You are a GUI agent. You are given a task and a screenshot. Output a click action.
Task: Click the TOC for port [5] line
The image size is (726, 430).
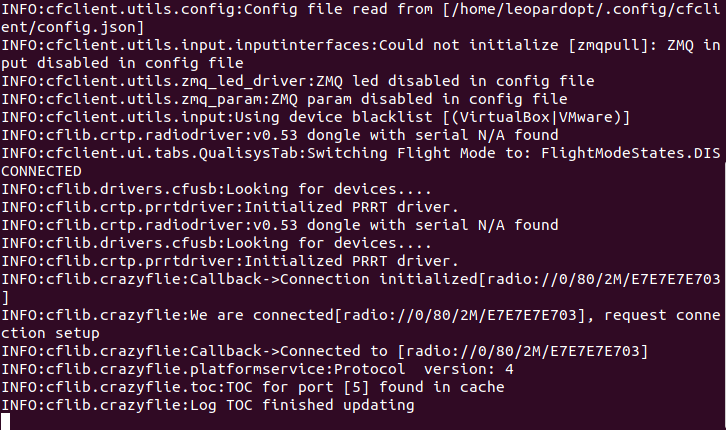252,387
